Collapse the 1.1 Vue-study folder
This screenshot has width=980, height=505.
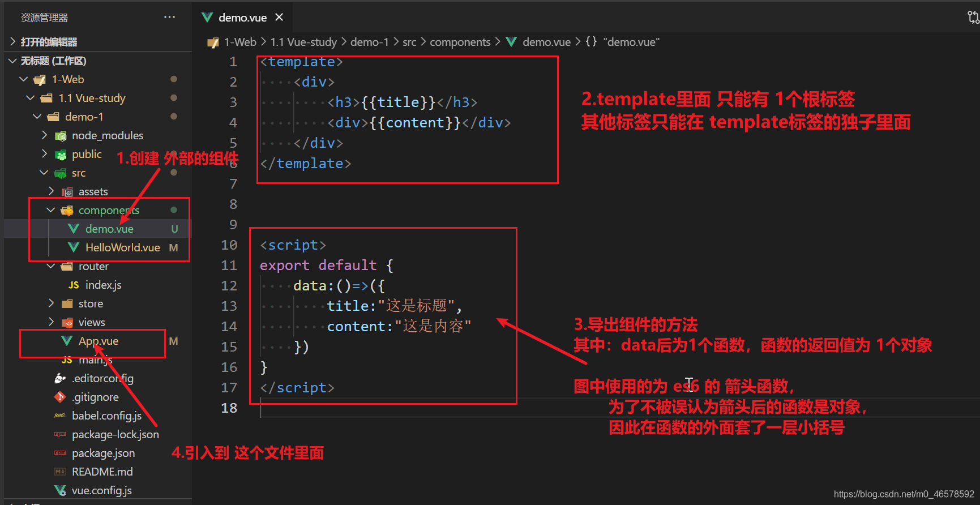tap(31, 98)
